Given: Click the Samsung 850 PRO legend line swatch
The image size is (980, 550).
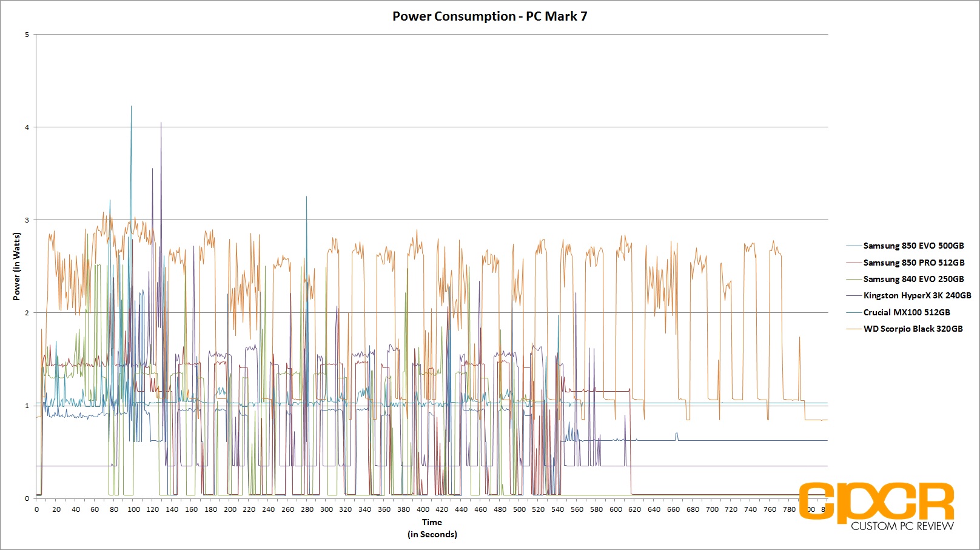Looking at the screenshot, I should [x=853, y=263].
